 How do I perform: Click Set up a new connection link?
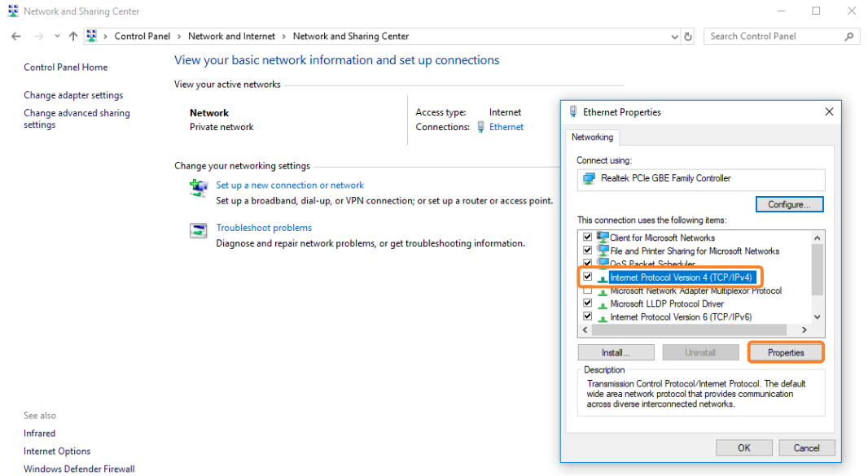[x=290, y=185]
